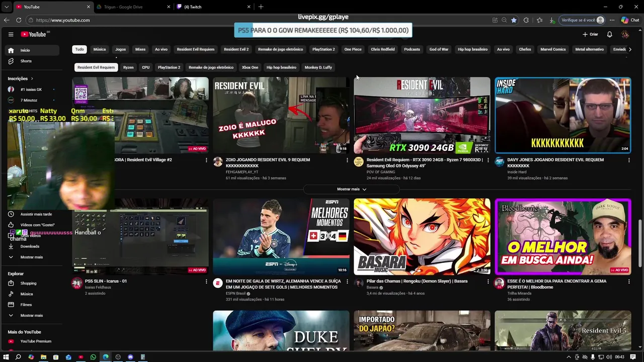
Task: Select the Chris Redfield chip
Action: [x=383, y=49]
